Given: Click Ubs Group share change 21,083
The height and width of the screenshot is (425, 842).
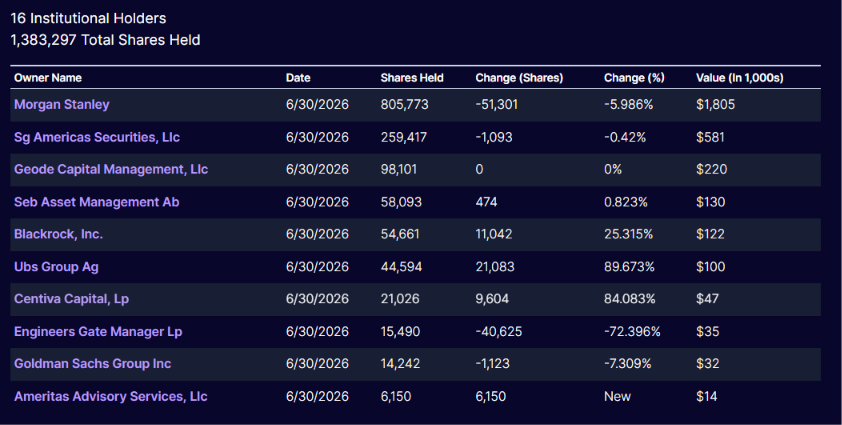Looking at the screenshot, I should tap(495, 267).
